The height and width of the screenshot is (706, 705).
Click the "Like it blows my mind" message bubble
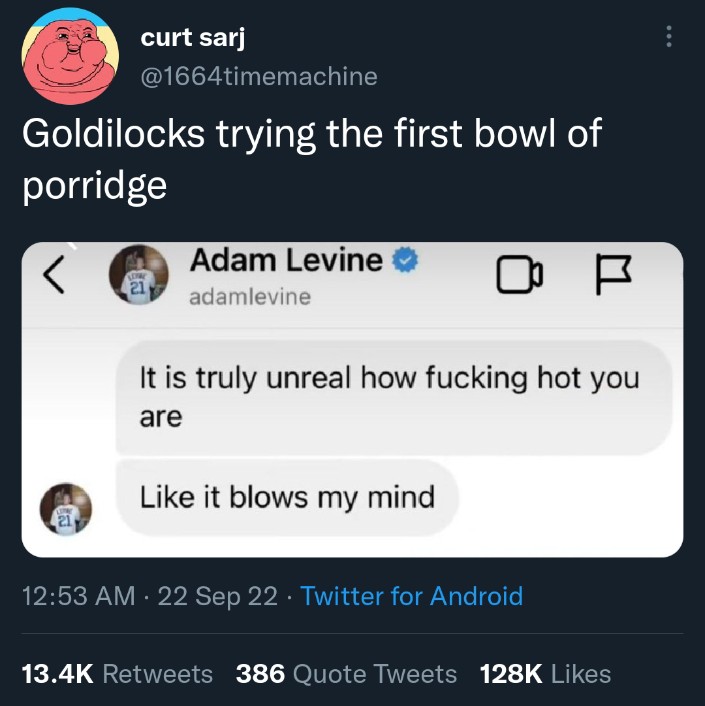point(287,497)
